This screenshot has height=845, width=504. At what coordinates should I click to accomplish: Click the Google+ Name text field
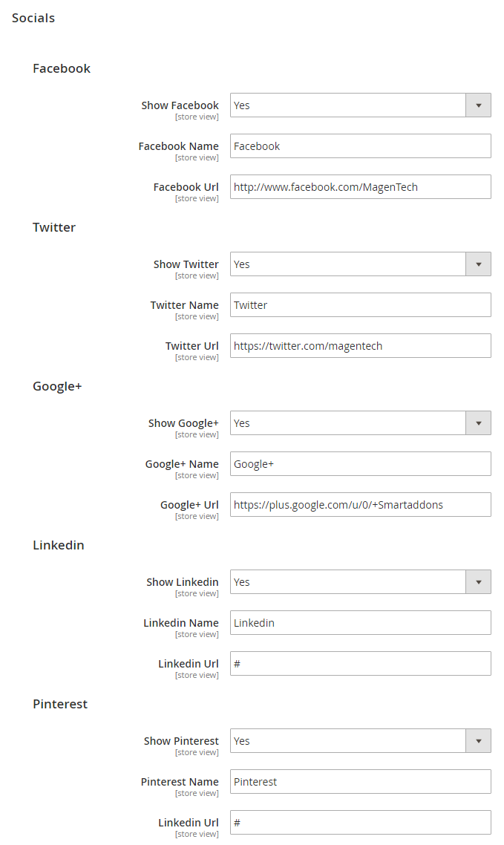click(x=360, y=464)
